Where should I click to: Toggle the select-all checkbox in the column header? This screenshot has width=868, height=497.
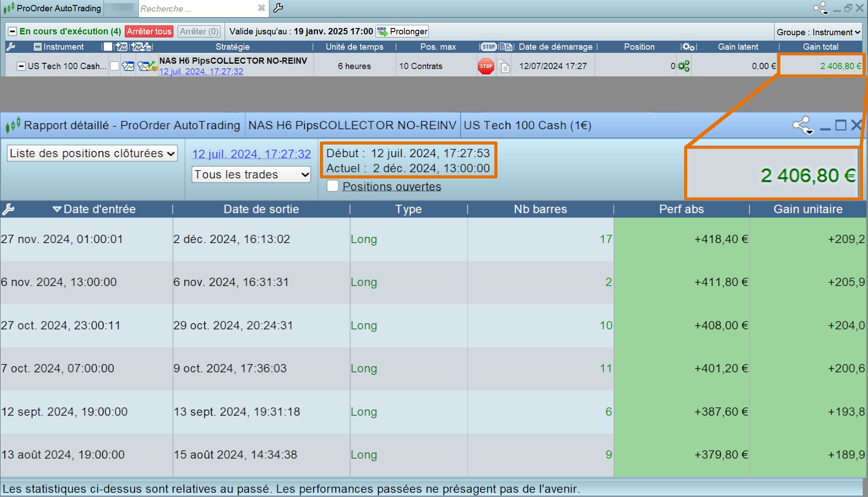(x=108, y=47)
